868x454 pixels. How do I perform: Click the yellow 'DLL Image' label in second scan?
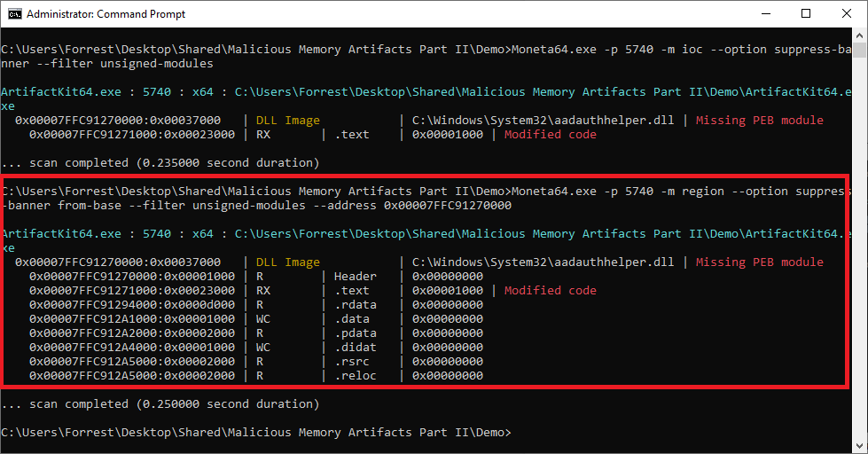click(x=288, y=262)
